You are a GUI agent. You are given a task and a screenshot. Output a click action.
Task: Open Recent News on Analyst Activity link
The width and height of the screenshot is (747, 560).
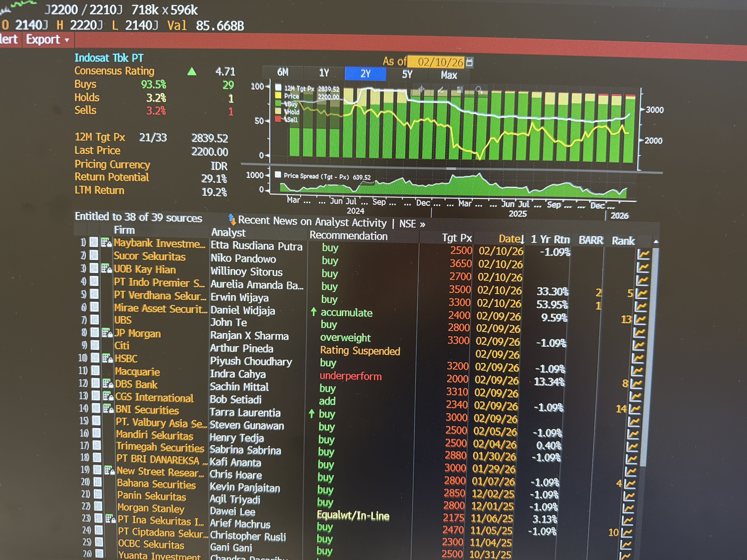coord(312,221)
